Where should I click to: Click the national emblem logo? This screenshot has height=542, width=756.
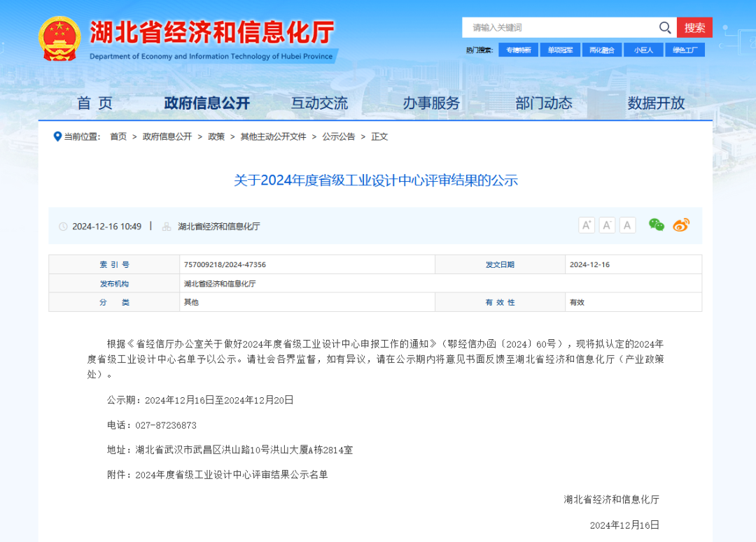[x=59, y=38]
